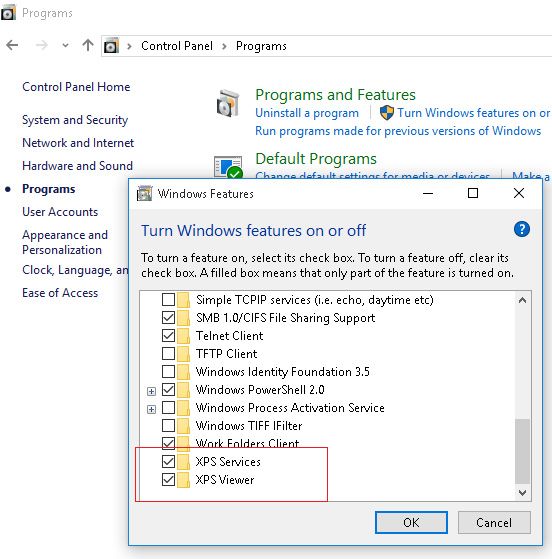Confirm changes with the OK button

click(411, 522)
